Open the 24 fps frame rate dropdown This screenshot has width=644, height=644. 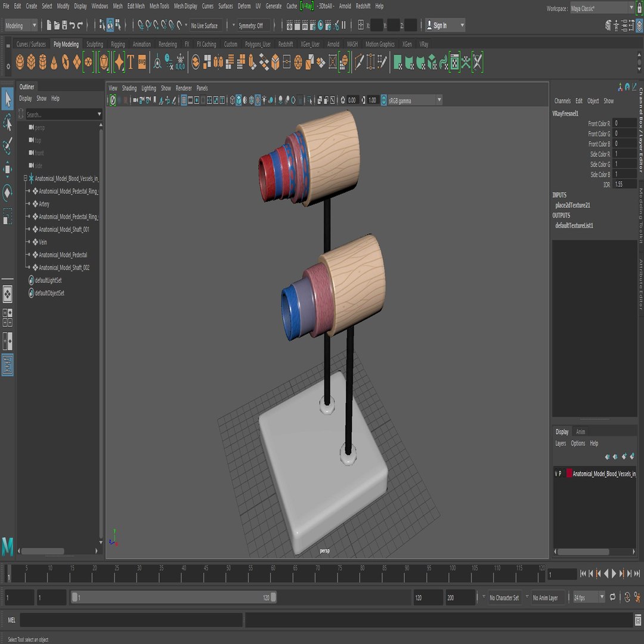pyautogui.click(x=589, y=597)
